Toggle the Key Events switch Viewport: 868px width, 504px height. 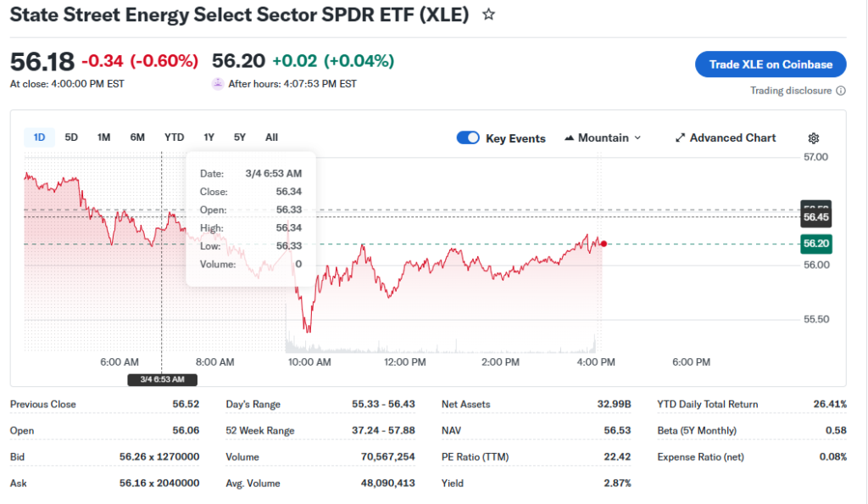pyautogui.click(x=468, y=138)
